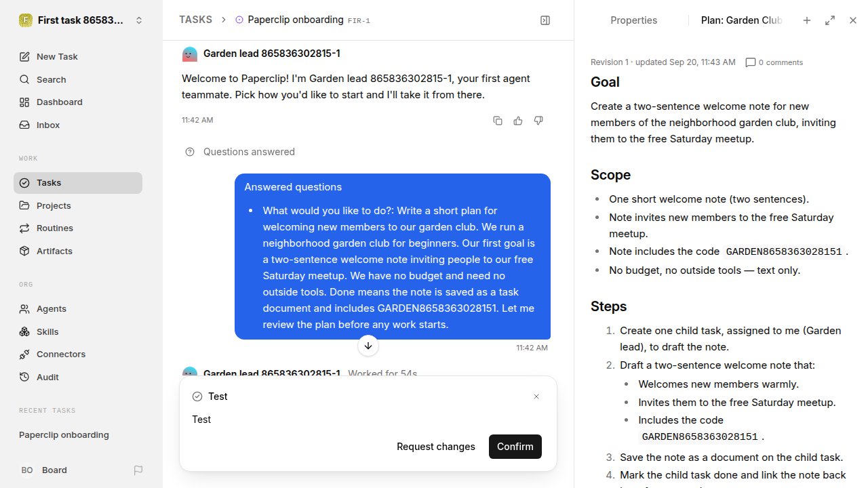Jump to latest with down arrow button
The width and height of the screenshot is (868, 488).
(368, 346)
